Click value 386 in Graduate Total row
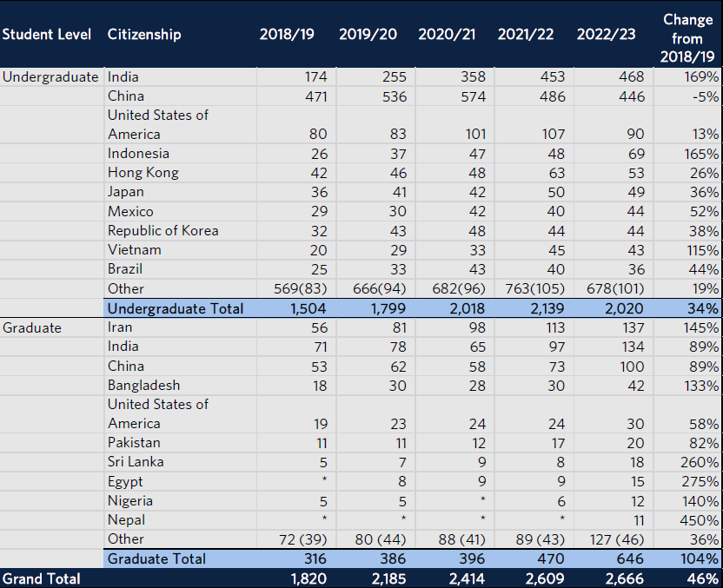Image resolution: width=723 pixels, height=588 pixels. point(393,558)
